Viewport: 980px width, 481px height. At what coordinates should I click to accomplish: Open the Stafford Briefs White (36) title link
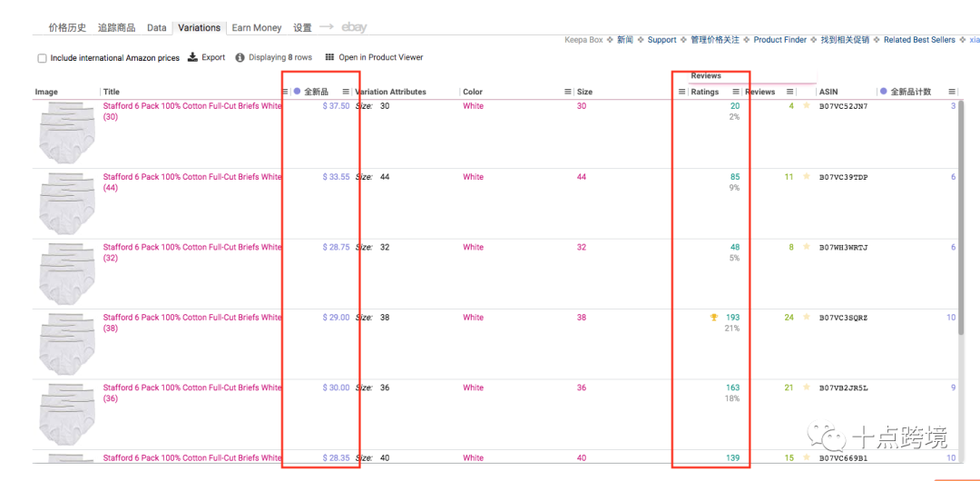[x=192, y=393]
